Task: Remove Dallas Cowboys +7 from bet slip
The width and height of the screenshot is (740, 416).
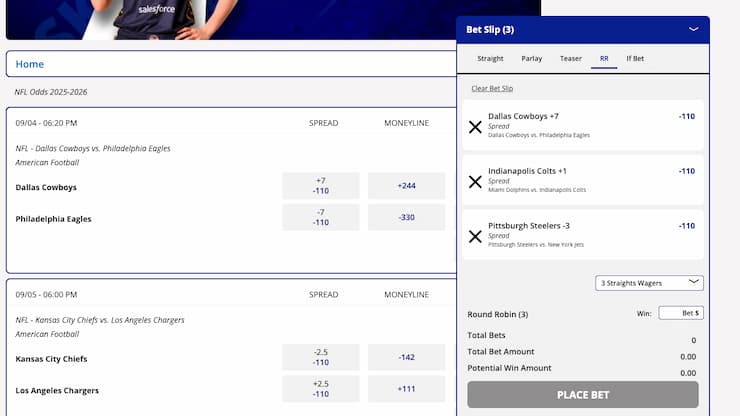Action: [x=475, y=127]
